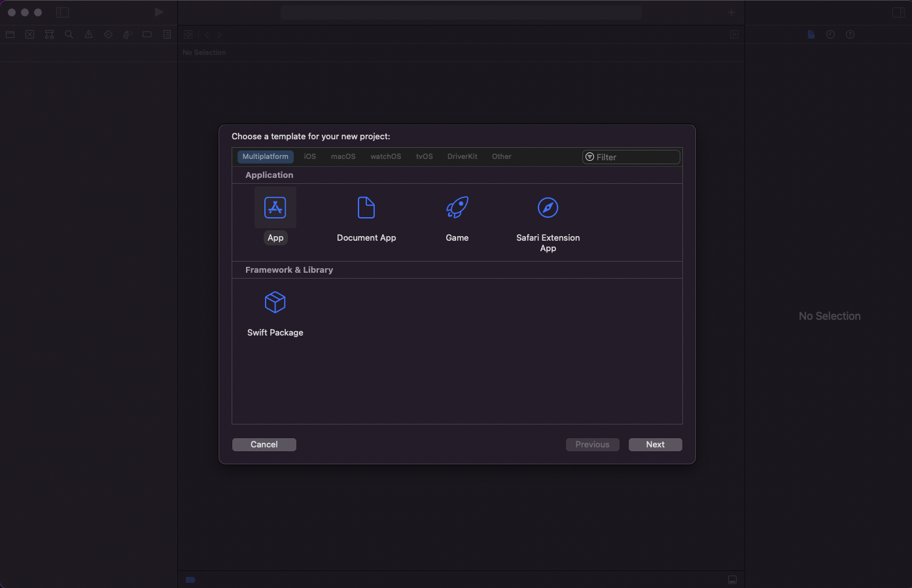Choose the Document App template
The image size is (912, 588).
[x=366, y=208]
